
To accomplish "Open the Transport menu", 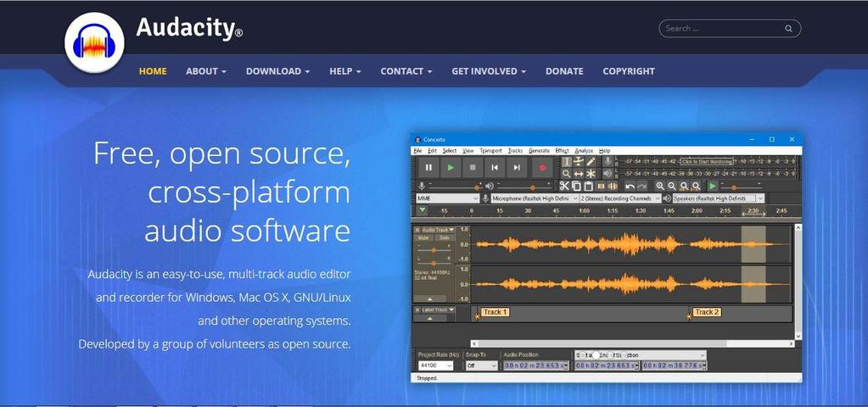I will point(490,150).
